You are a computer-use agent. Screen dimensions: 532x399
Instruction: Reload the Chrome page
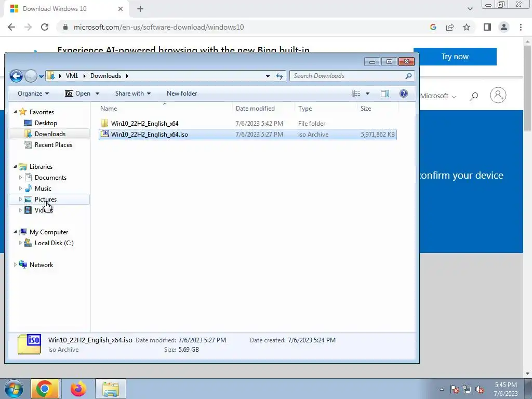pyautogui.click(x=45, y=27)
